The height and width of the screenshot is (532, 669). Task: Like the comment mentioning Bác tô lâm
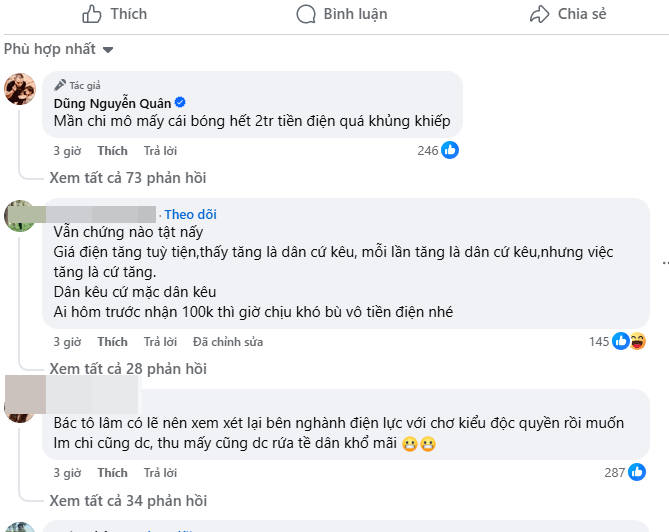pyautogui.click(x=112, y=473)
